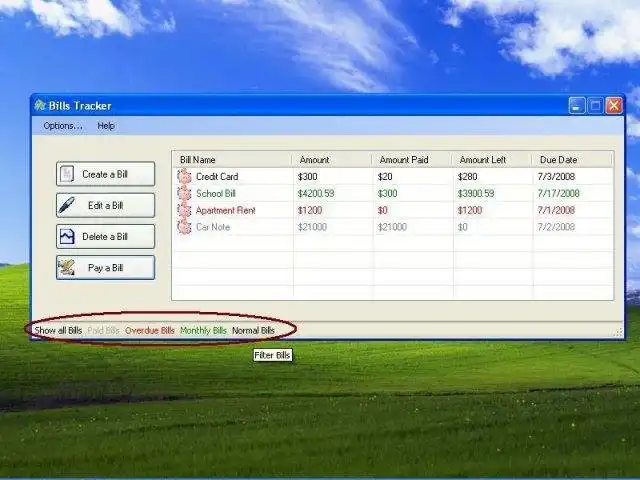
Task: Click the window resize grip in status bar
Action: [619, 333]
